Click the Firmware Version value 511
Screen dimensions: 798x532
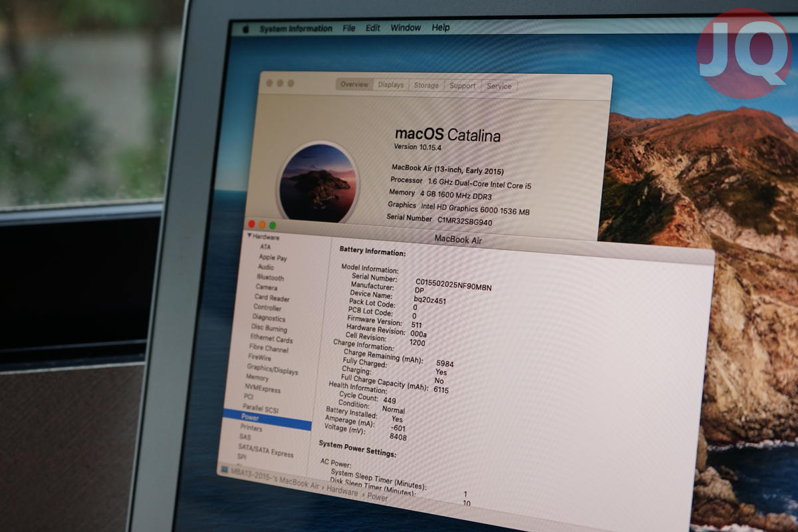(x=416, y=325)
